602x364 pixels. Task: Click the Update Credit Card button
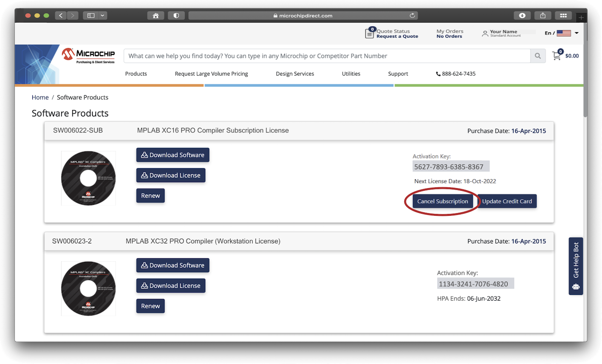[507, 201]
